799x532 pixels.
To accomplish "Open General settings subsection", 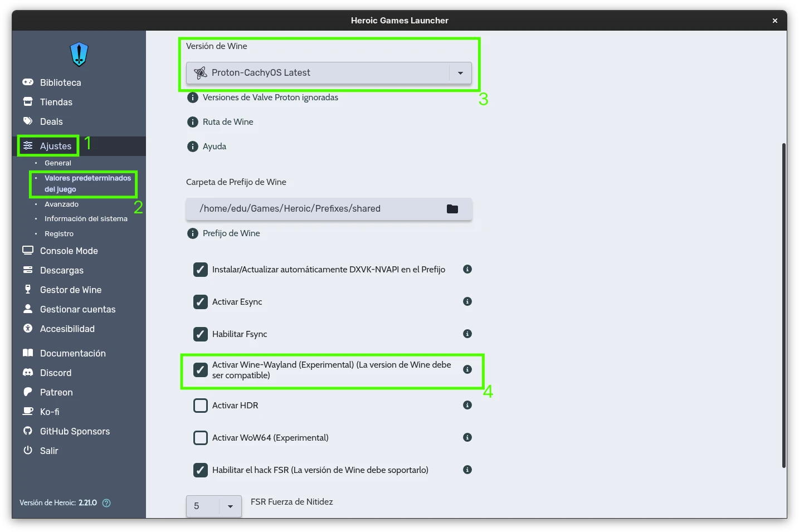I will click(x=58, y=163).
